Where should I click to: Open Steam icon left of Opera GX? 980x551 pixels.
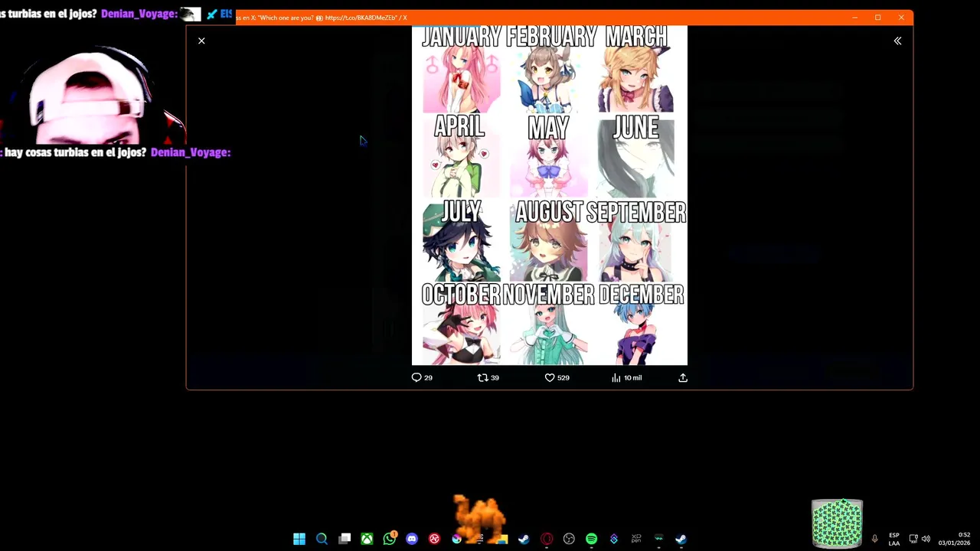pyautogui.click(x=524, y=539)
